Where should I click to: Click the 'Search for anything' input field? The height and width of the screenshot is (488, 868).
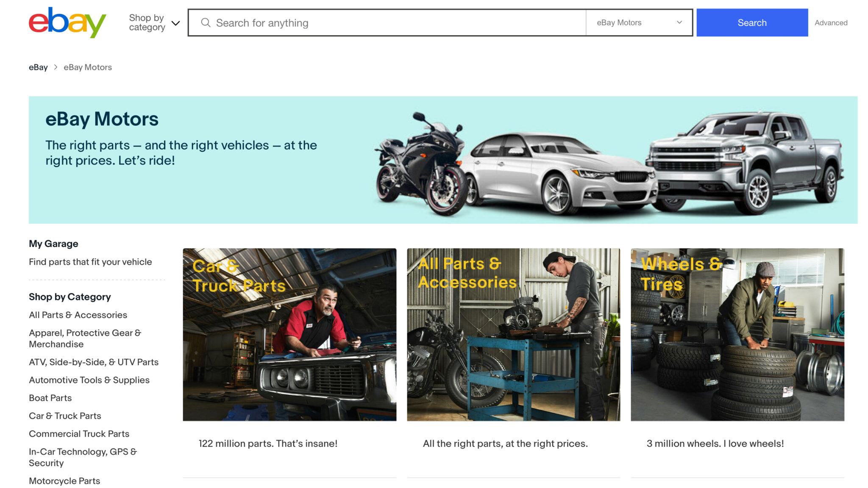[x=381, y=23]
